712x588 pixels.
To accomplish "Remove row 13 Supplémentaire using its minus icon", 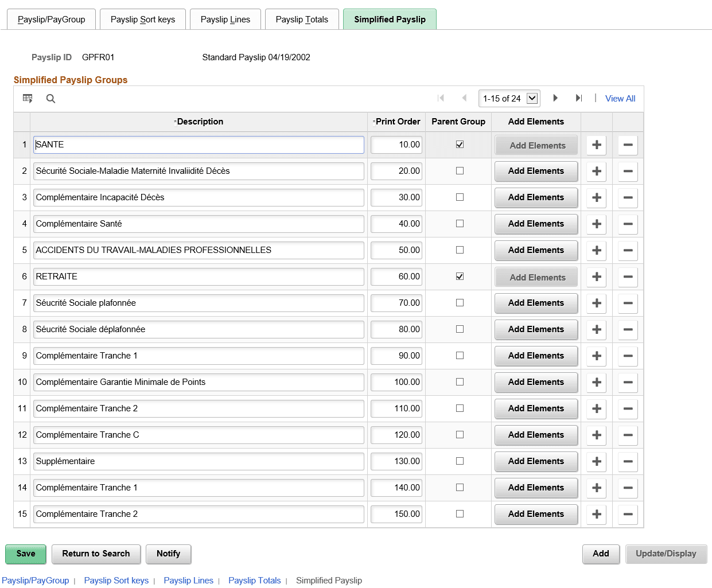I will pos(627,461).
